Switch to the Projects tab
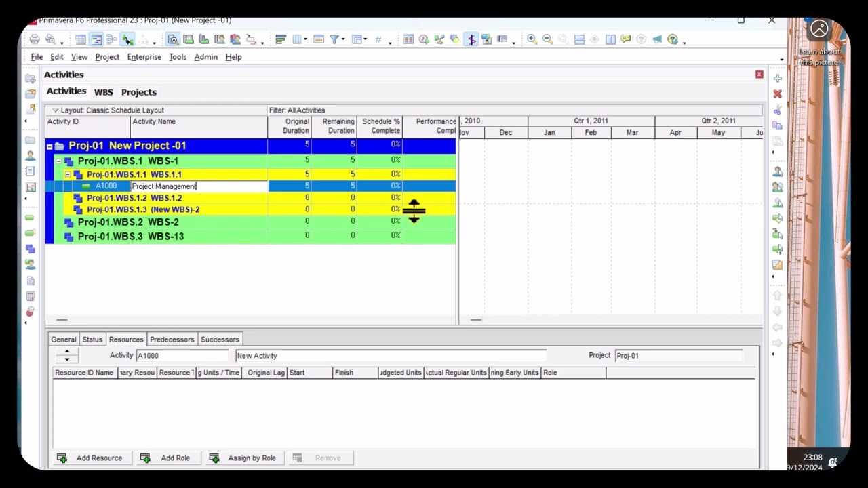The width and height of the screenshot is (868, 488). pos(139,92)
